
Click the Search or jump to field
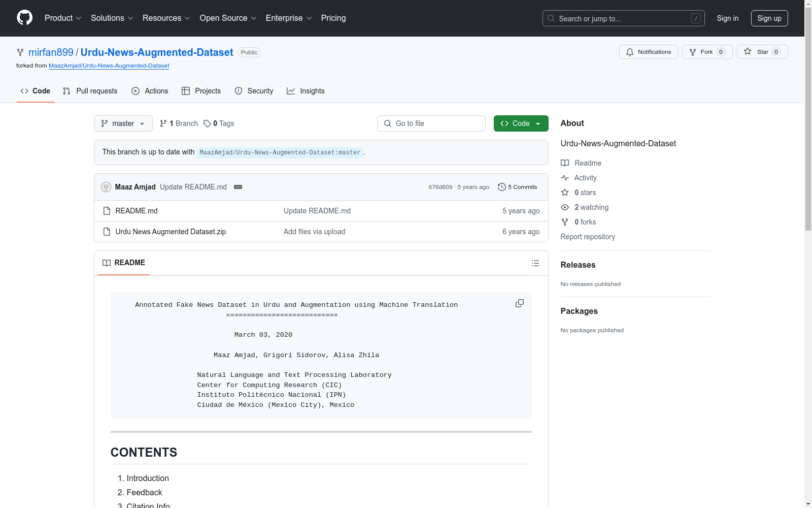click(x=624, y=18)
